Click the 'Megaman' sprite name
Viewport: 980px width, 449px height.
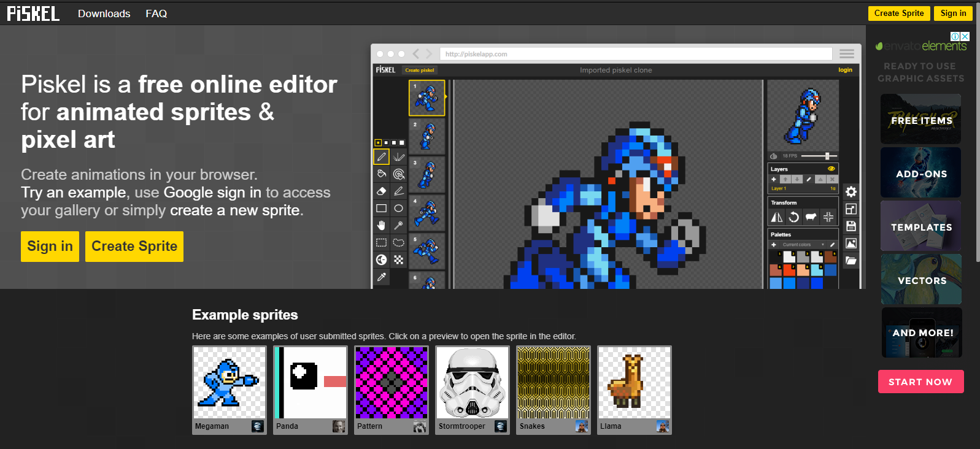click(212, 426)
